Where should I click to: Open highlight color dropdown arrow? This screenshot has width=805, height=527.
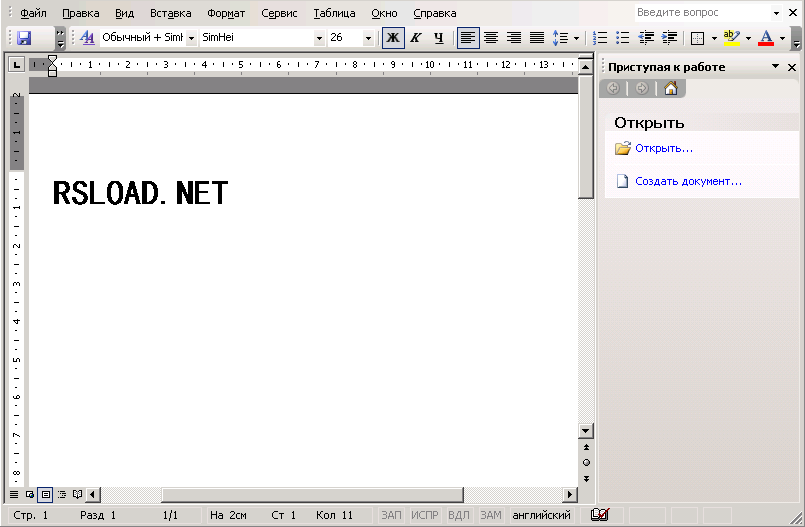[748, 38]
